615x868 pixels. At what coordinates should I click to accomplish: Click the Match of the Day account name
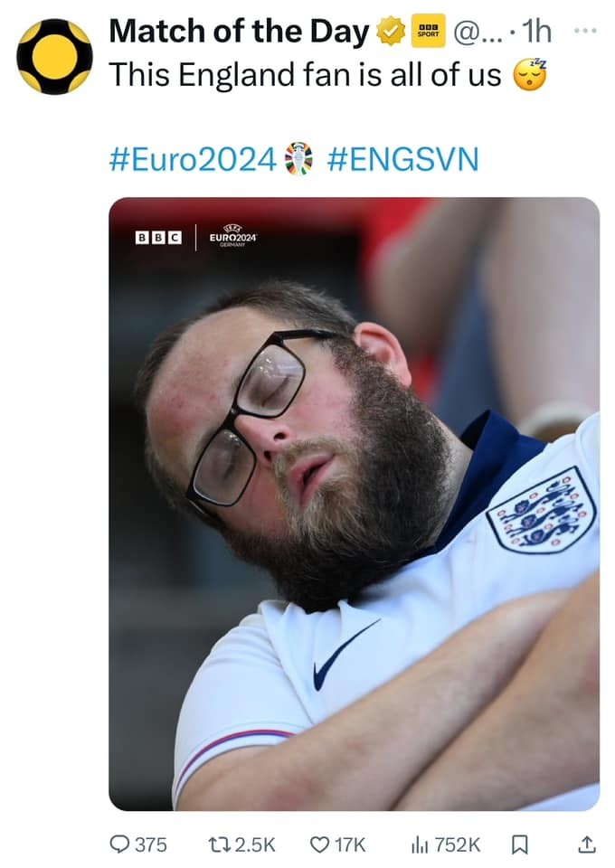pos(239,33)
